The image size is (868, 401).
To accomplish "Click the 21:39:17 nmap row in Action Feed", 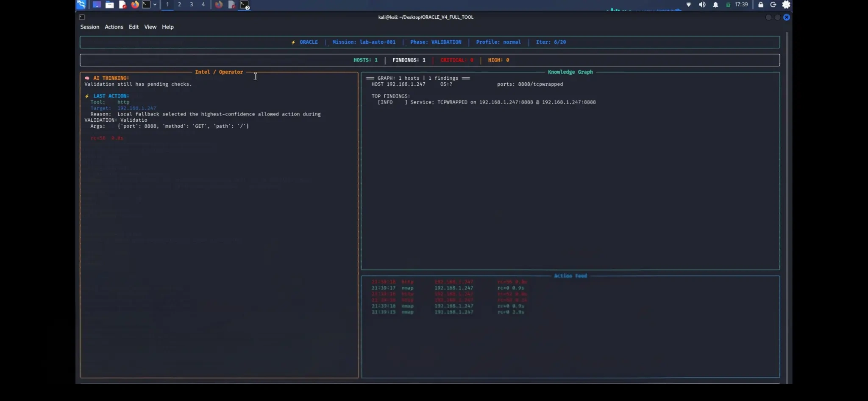I will [448, 288].
